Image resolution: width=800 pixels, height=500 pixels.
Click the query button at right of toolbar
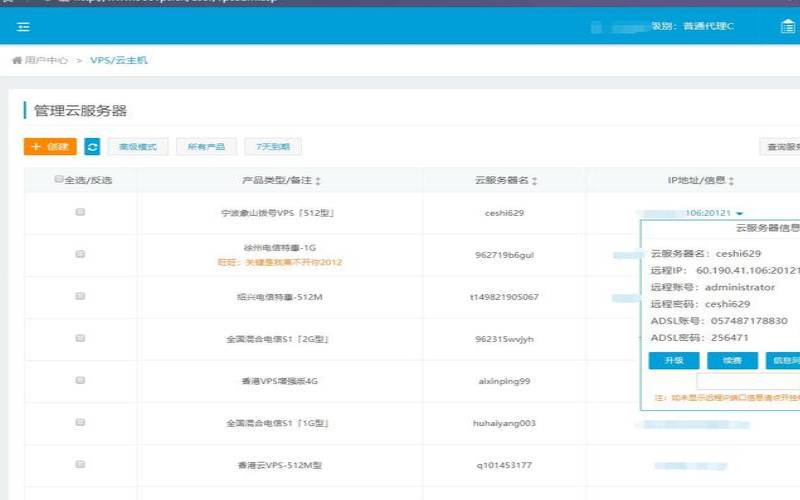780,147
